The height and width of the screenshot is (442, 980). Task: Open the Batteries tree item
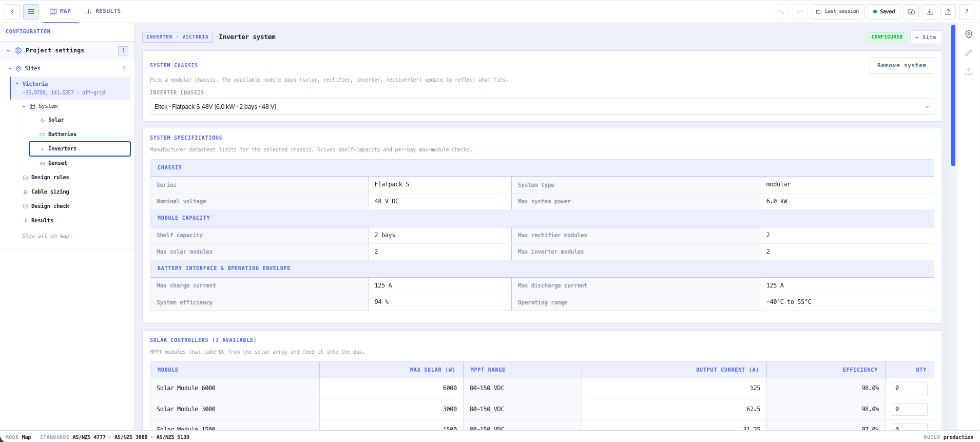(x=80, y=134)
